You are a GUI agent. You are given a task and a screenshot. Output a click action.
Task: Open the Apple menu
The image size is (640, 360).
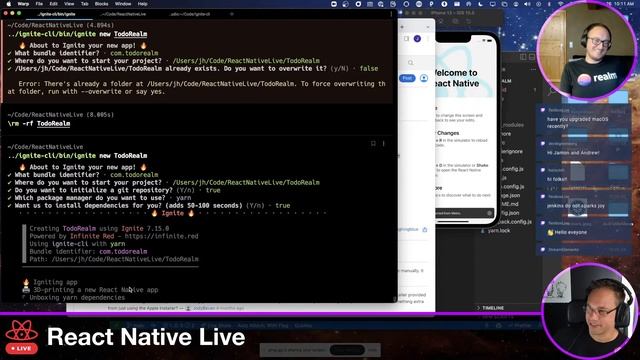click(9, 4)
